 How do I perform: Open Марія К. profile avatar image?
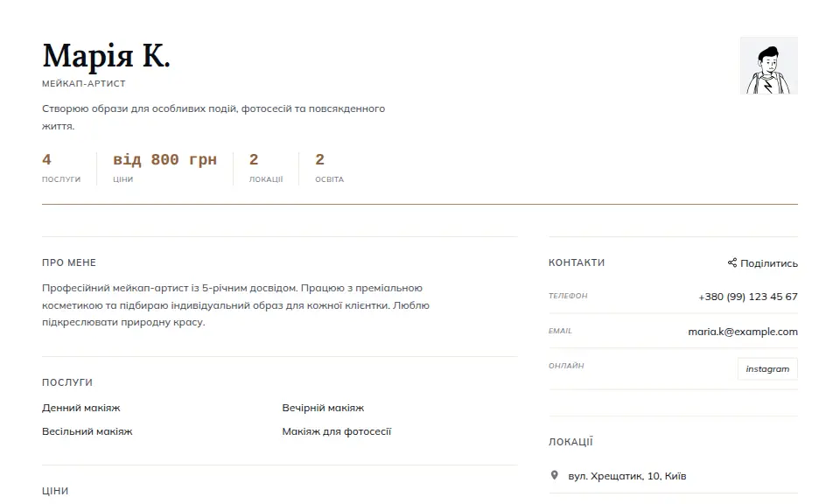point(769,66)
